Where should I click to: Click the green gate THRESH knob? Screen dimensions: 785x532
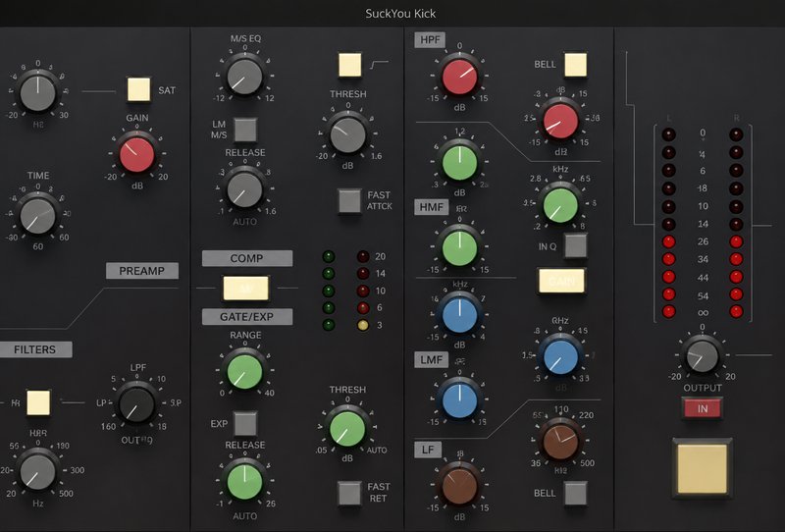pyautogui.click(x=347, y=428)
